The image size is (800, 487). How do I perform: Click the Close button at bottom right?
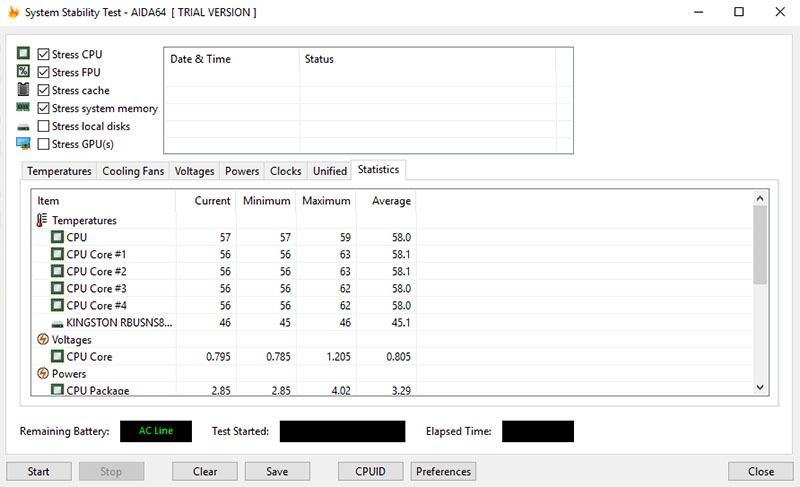pyautogui.click(x=761, y=472)
